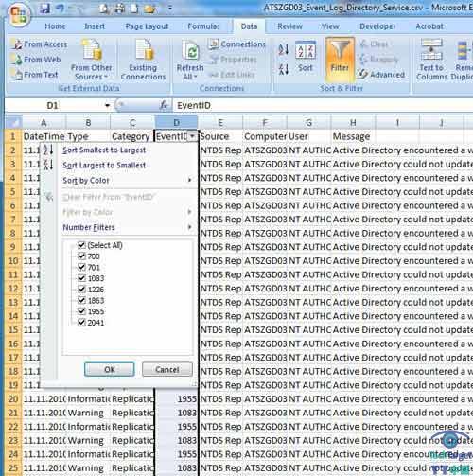Sort A to Z ascending icon
The width and height of the screenshot is (473, 476).
[284, 49]
